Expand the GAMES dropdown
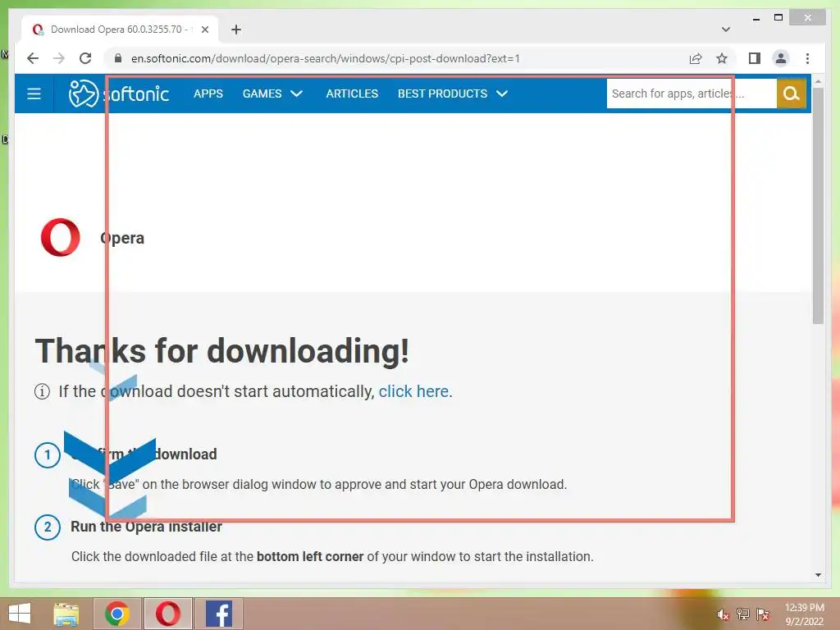Image resolution: width=840 pixels, height=630 pixels. point(272,94)
